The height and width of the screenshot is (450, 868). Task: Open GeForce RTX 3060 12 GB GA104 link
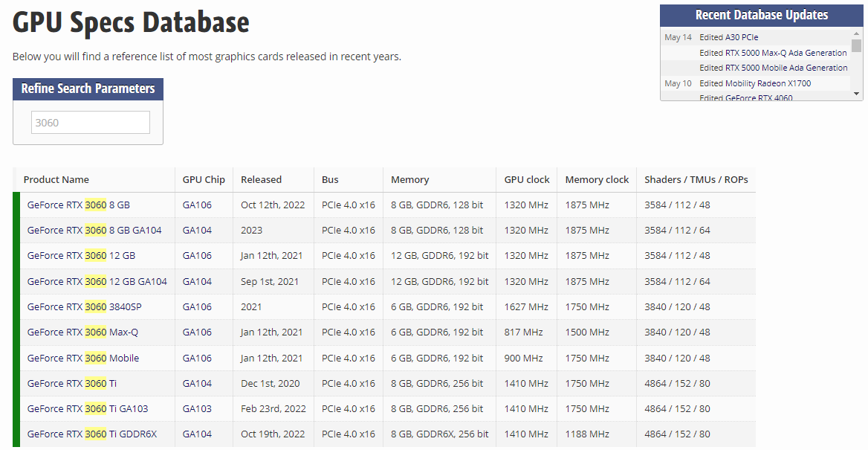(x=97, y=281)
